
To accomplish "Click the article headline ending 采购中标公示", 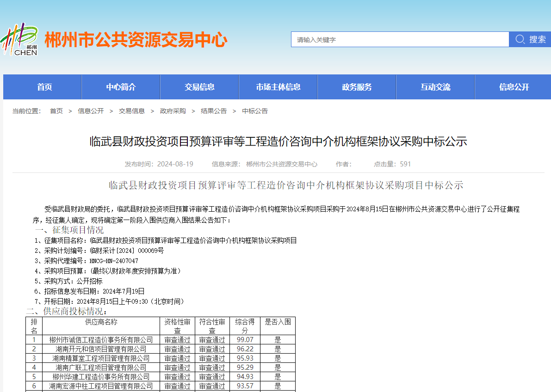I will click(x=279, y=141).
